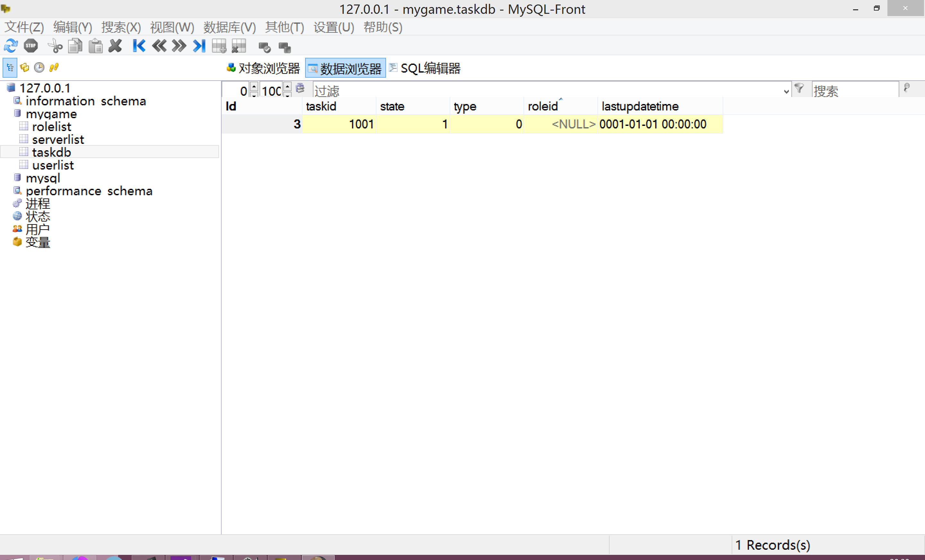The width and height of the screenshot is (925, 560).
Task: Click the insert row grid icon
Action: [219, 46]
